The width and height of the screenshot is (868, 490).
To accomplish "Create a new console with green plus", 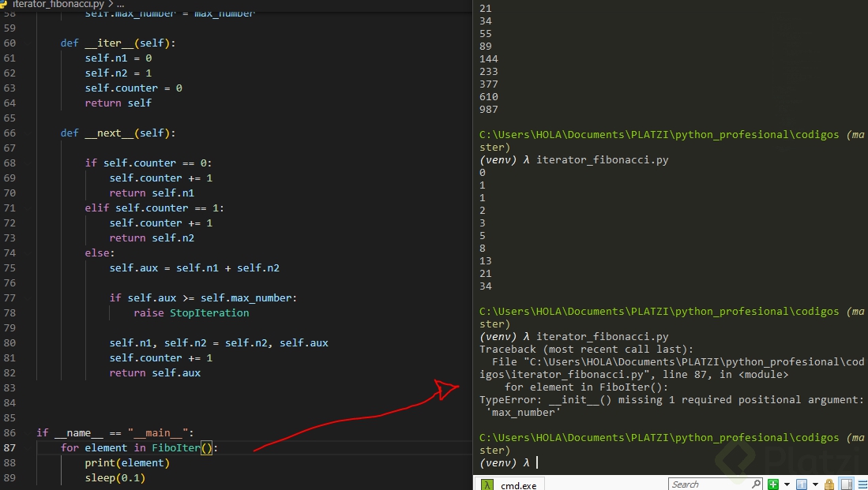I will pos(773,484).
